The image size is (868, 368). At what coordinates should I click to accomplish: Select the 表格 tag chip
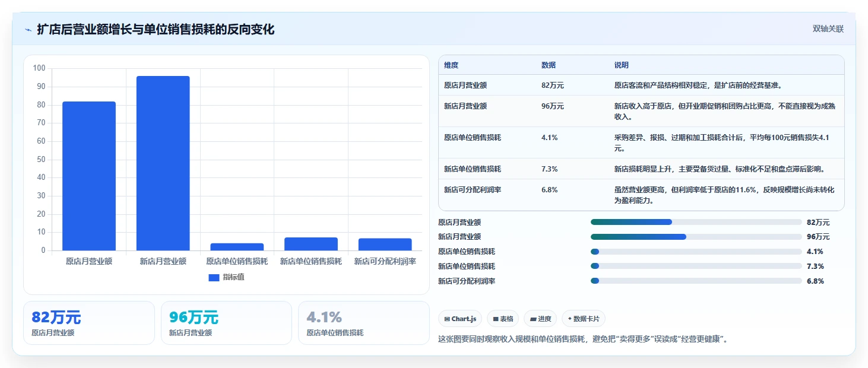pos(503,319)
